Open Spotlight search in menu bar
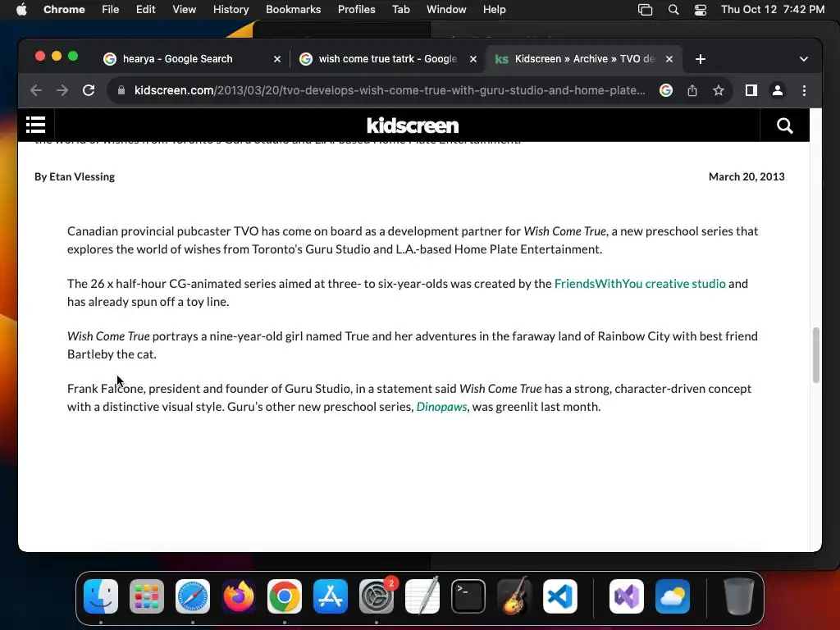The width and height of the screenshot is (840, 630). pos(673,10)
